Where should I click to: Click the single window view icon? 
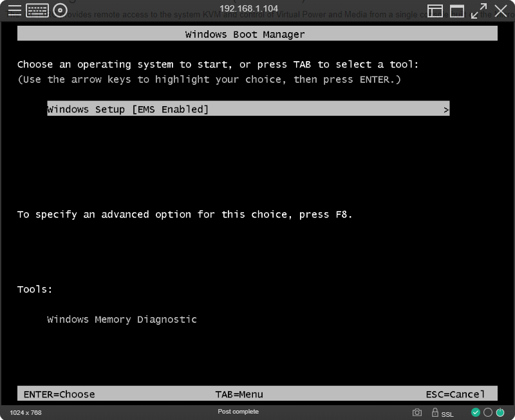(457, 11)
